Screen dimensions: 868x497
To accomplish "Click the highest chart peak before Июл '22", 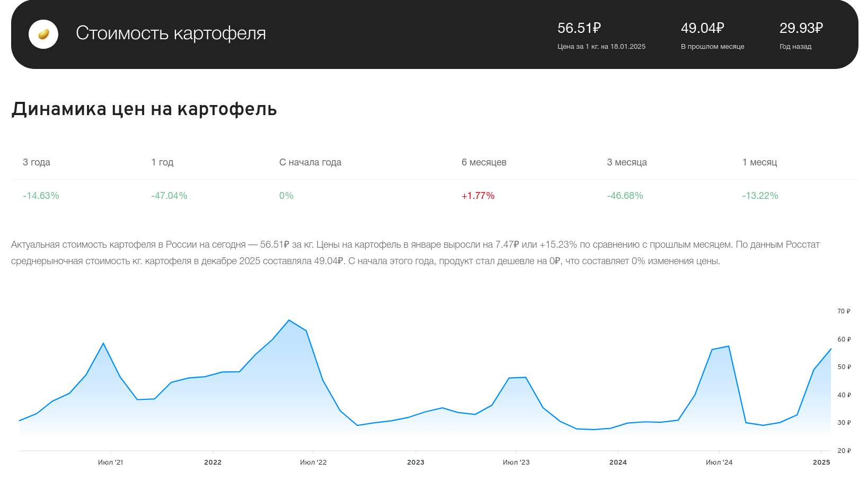I will pyautogui.click(x=289, y=320).
